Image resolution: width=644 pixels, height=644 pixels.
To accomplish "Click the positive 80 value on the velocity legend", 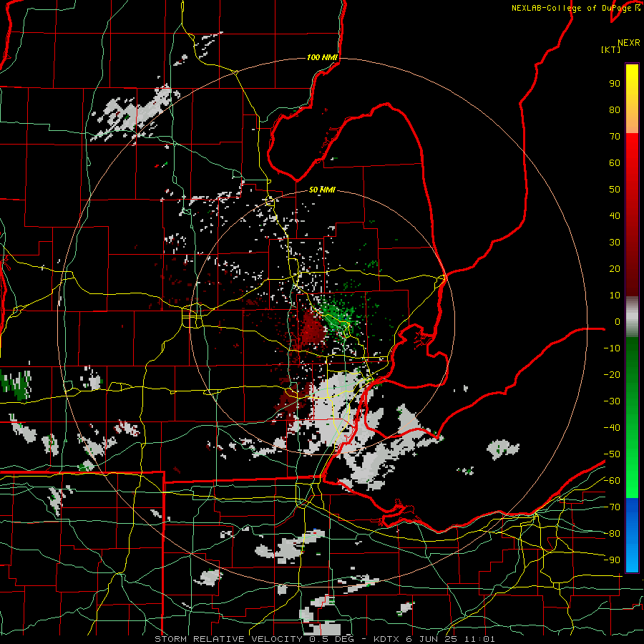I will coord(615,110).
